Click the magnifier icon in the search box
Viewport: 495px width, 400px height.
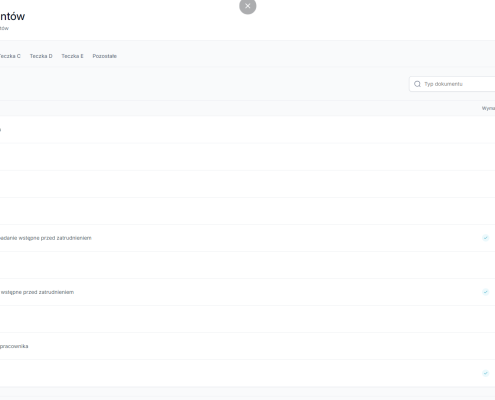click(417, 84)
